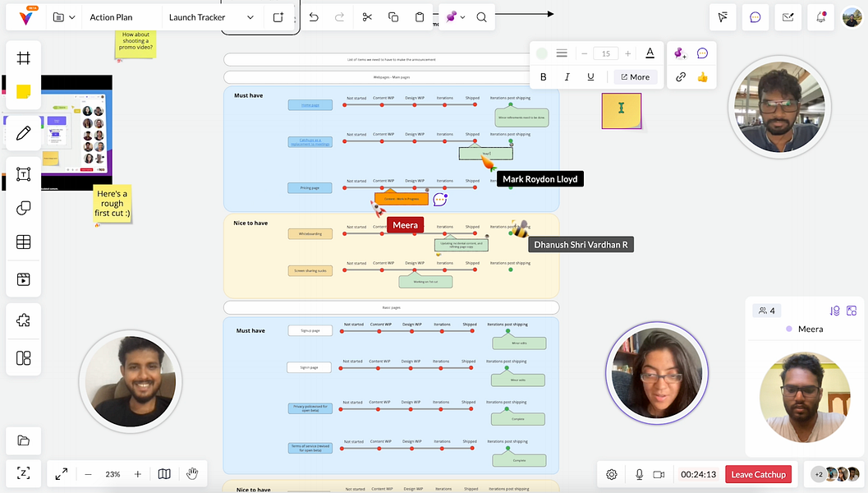Screen dimensions: 868x493
Task: Click the font size field showing 15
Action: click(x=605, y=53)
